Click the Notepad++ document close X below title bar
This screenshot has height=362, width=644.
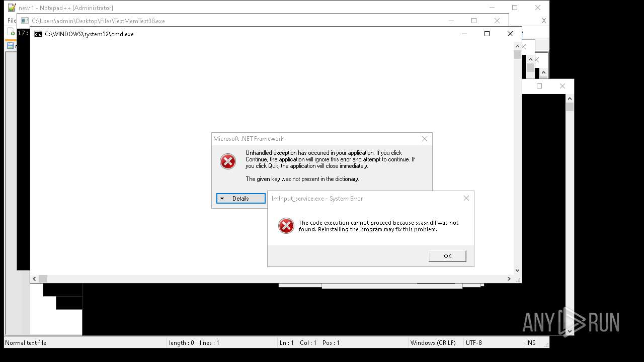(x=543, y=21)
